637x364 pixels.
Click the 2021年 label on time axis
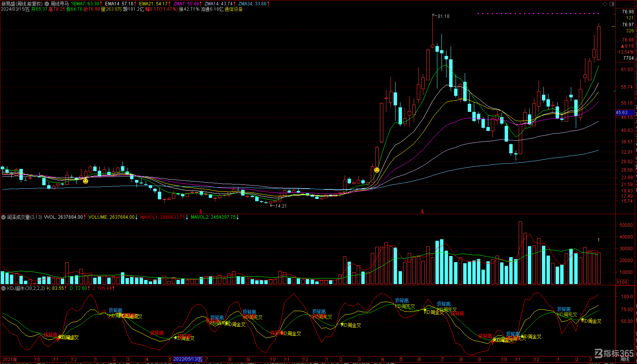(x=10, y=359)
